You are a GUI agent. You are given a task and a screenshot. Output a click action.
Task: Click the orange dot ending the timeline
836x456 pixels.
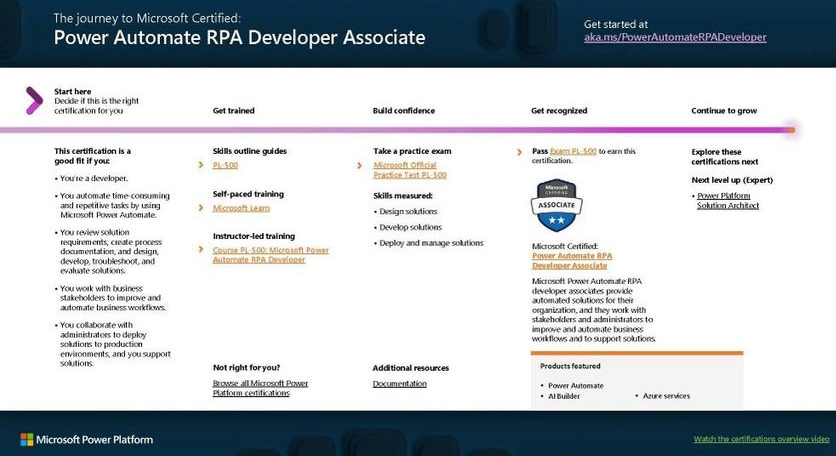pos(792,130)
